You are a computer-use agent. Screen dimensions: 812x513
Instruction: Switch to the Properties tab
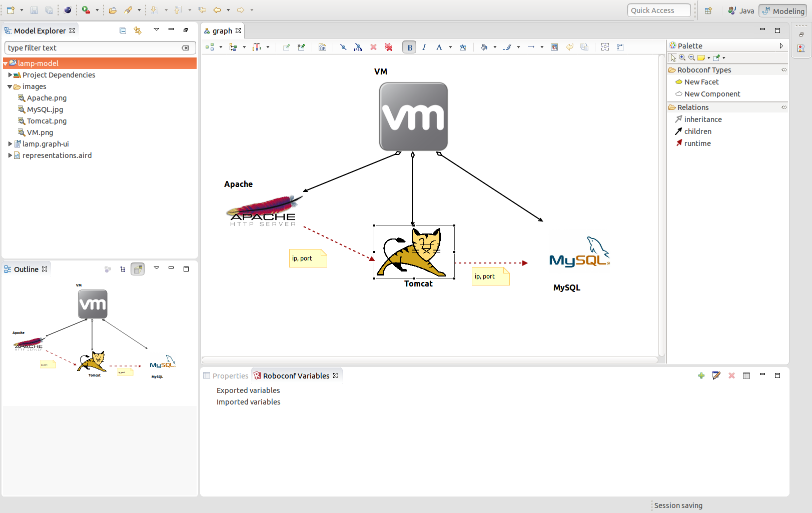[x=226, y=376]
